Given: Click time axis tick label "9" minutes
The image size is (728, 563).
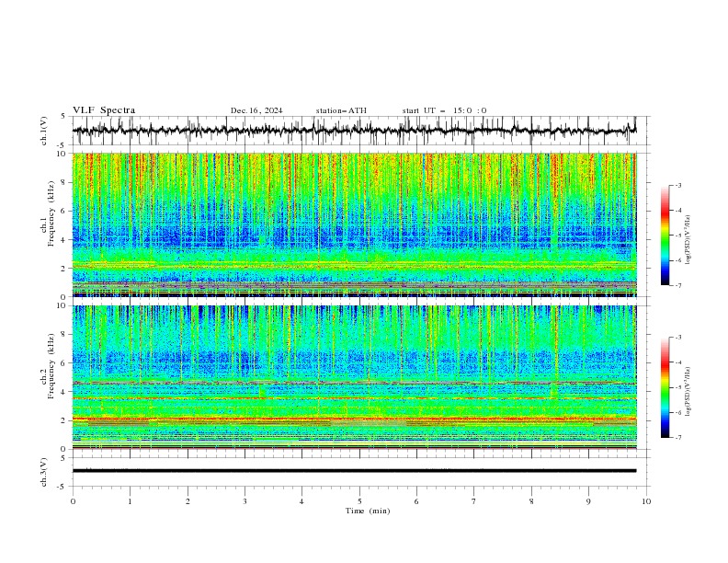Looking at the screenshot, I should tap(588, 501).
